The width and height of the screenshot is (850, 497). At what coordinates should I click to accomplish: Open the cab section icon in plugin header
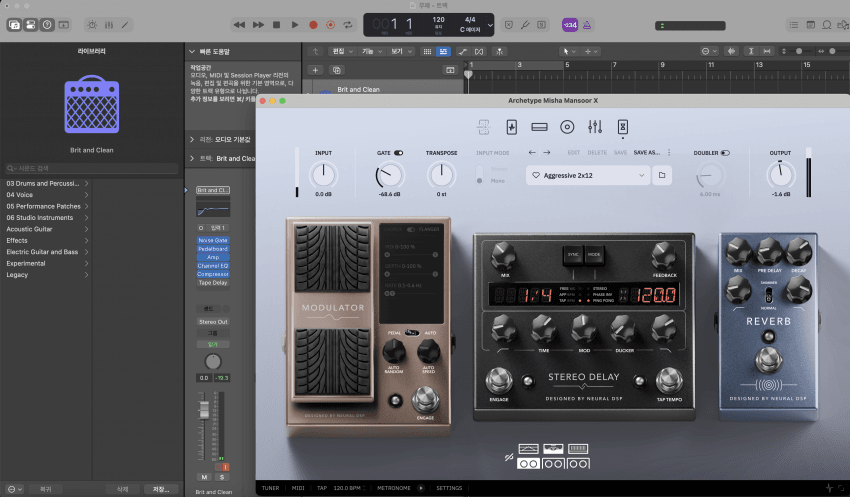click(567, 127)
